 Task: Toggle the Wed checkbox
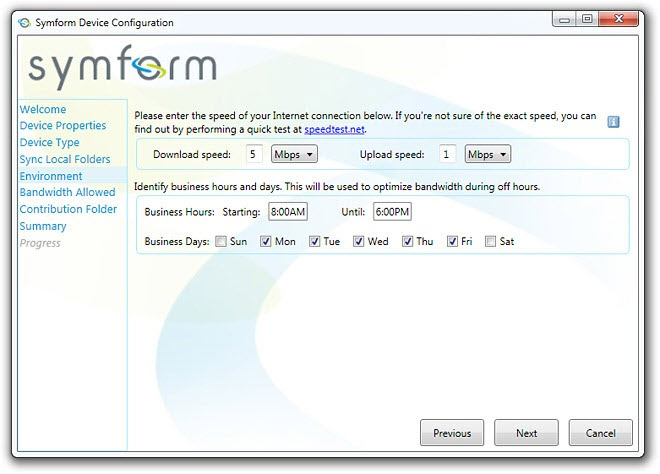(x=358, y=242)
